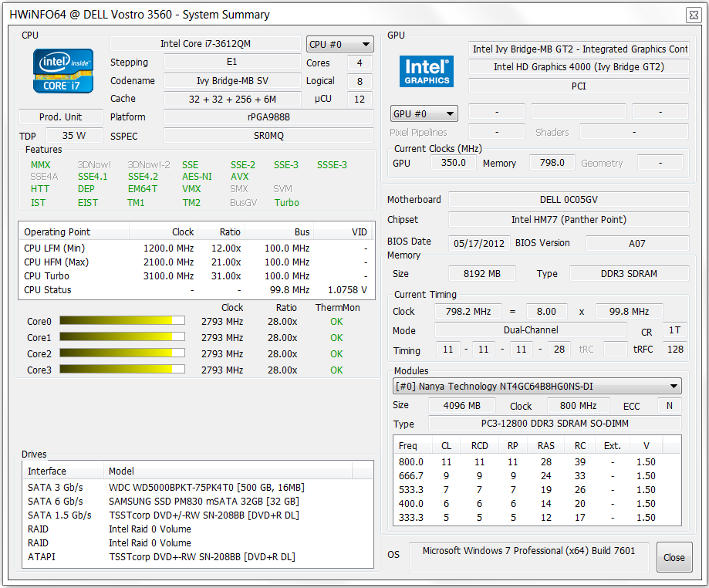Viewport: 709px width, 588px height.
Task: Select the CPU Turbo row
Action: coord(197,276)
